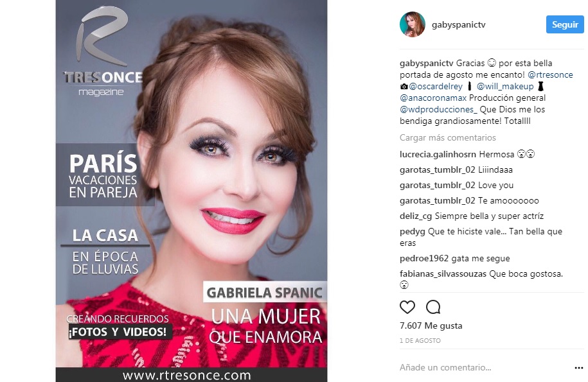Open the @oscardelrey mention link
Screen dimensions: 588x382
(436, 86)
